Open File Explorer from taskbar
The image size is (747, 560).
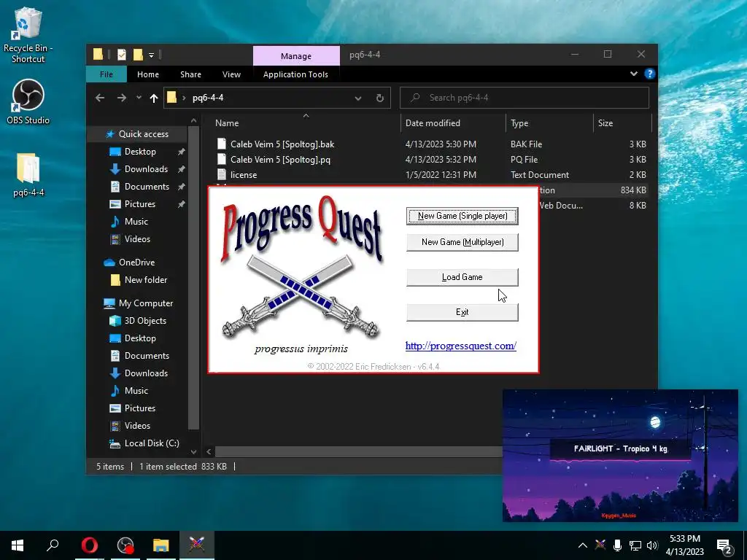[x=161, y=545]
